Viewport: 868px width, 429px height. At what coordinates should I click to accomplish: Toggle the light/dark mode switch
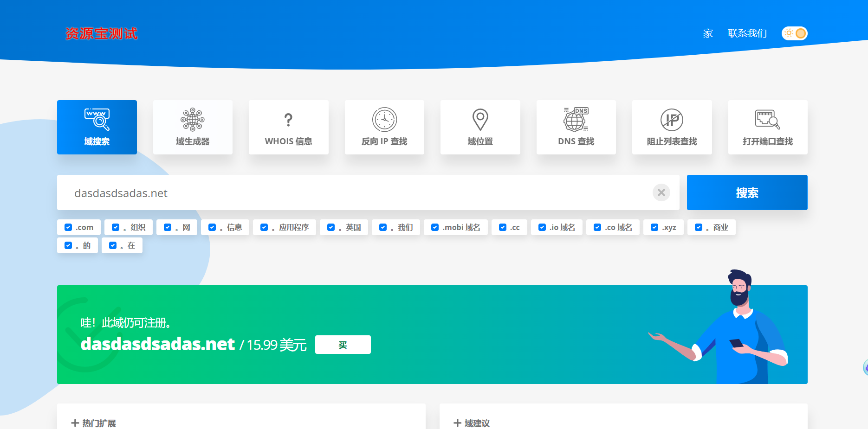click(x=794, y=33)
